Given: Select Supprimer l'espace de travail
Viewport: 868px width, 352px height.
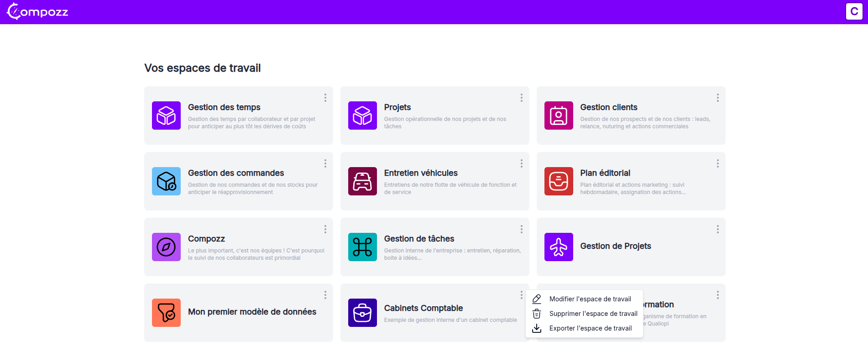Looking at the screenshot, I should (x=593, y=314).
